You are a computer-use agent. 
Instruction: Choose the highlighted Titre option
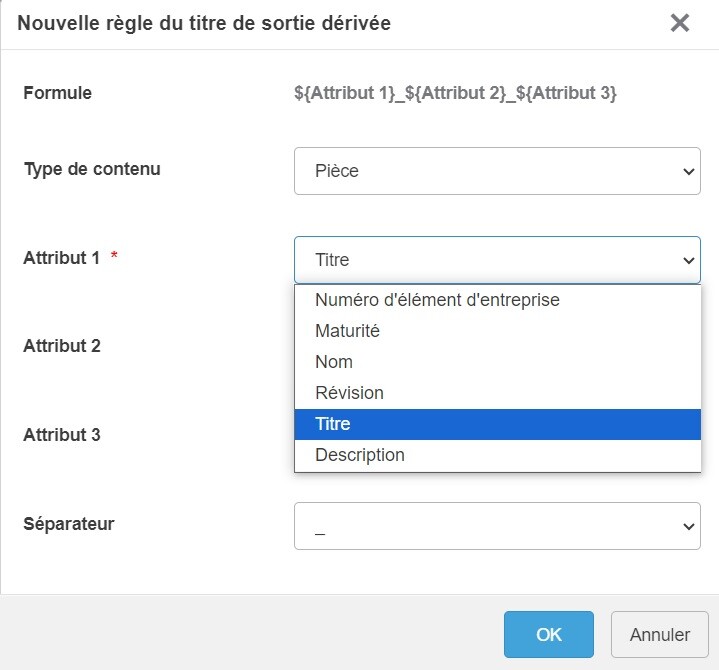click(333, 424)
